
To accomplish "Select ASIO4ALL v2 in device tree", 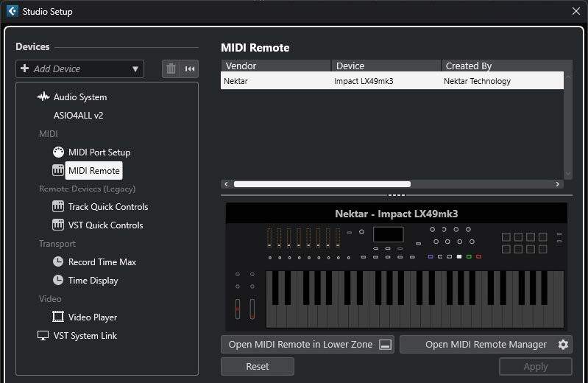I will tap(78, 116).
